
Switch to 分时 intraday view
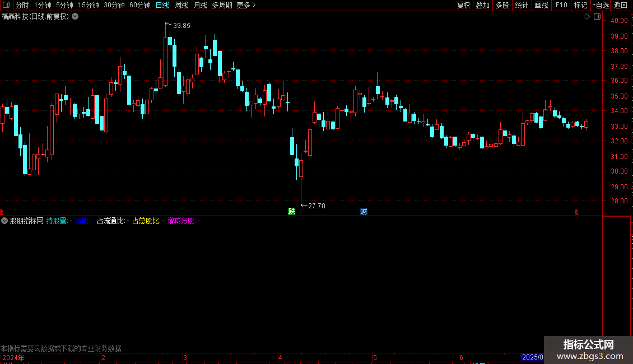[x=22, y=5]
